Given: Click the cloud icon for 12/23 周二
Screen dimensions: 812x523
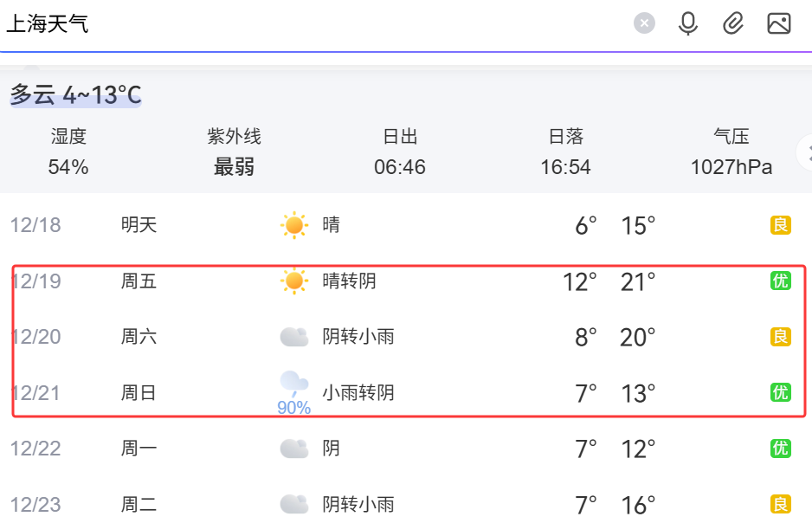Looking at the screenshot, I should tap(294, 504).
